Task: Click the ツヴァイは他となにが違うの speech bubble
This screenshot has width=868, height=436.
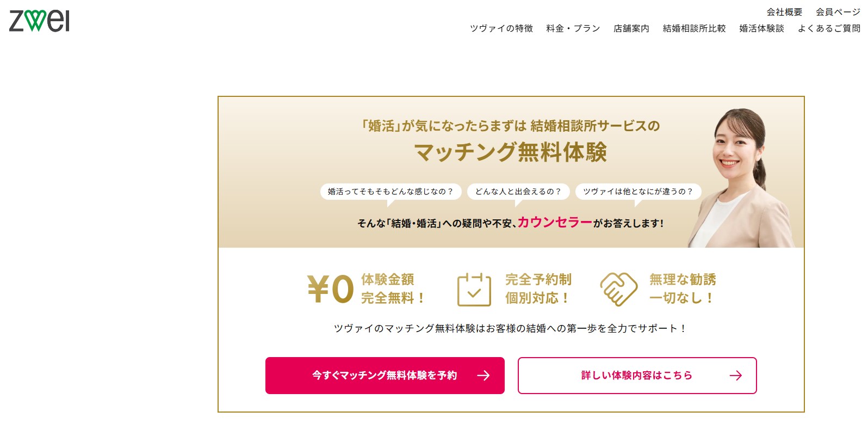Action: (x=638, y=192)
